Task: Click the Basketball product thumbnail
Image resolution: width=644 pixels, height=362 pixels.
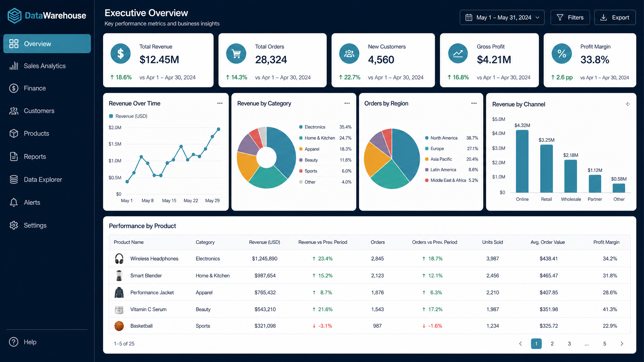Action: tap(119, 326)
